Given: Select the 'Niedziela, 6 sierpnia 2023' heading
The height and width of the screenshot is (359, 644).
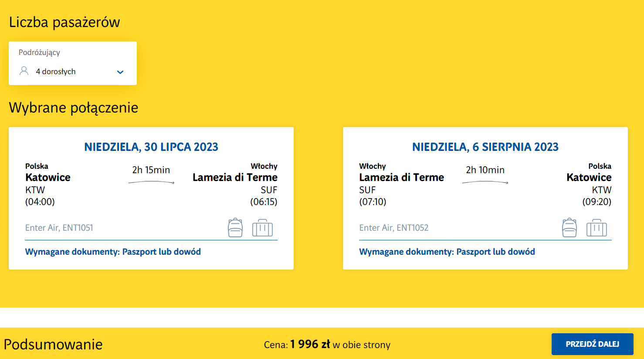Looking at the screenshot, I should pos(485,147).
